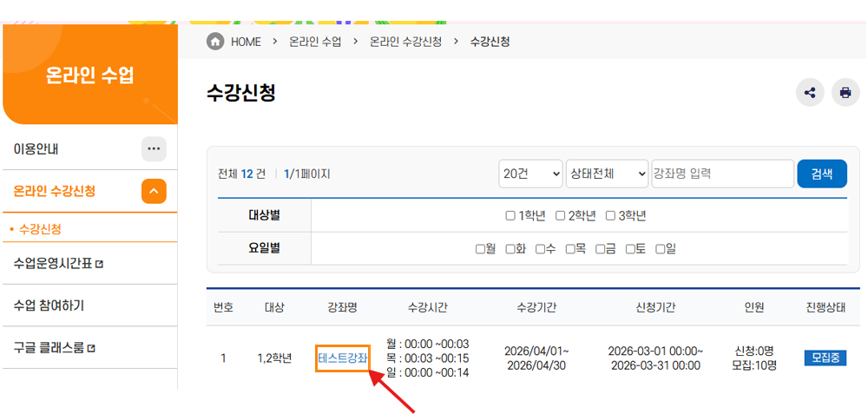Open 수업운영시간표 external link
This screenshot has width=868, height=414.
[58, 264]
